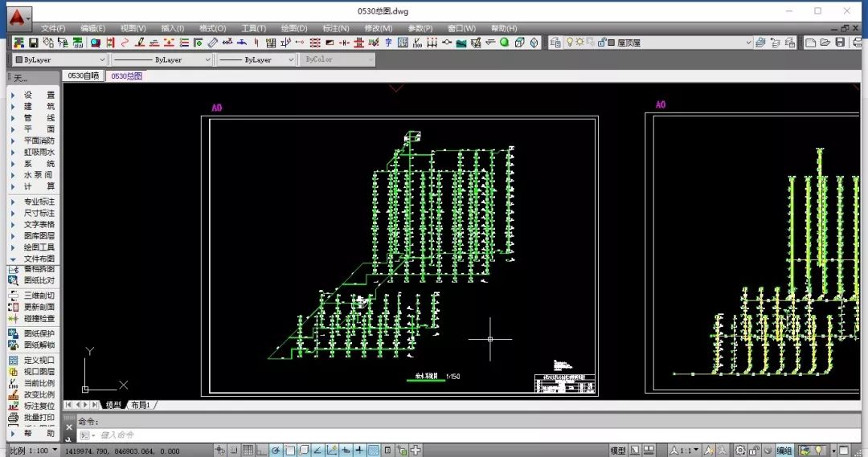This screenshot has width=868, height=457.
Task: Click the AutoCAD red A application logo
Action: (18, 18)
